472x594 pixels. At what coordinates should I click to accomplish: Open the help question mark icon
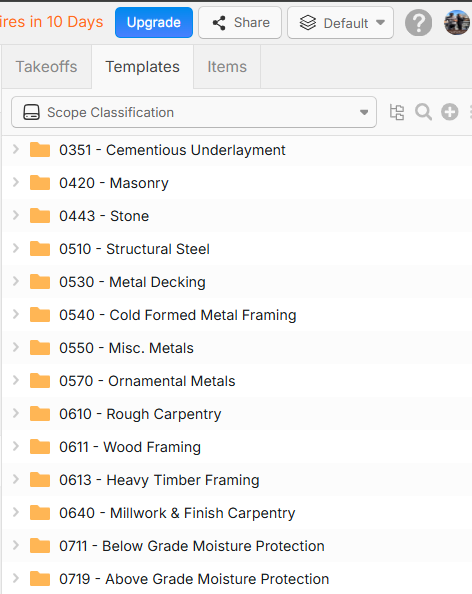[419, 23]
